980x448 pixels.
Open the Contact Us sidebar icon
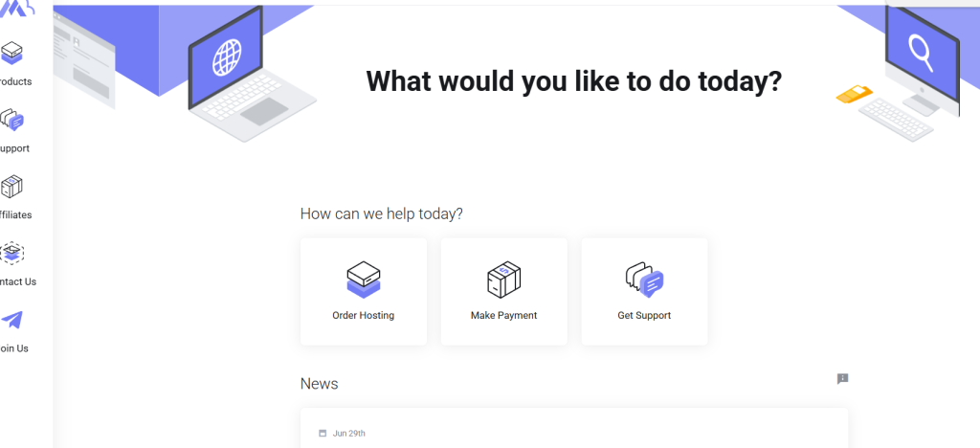[x=11, y=253]
